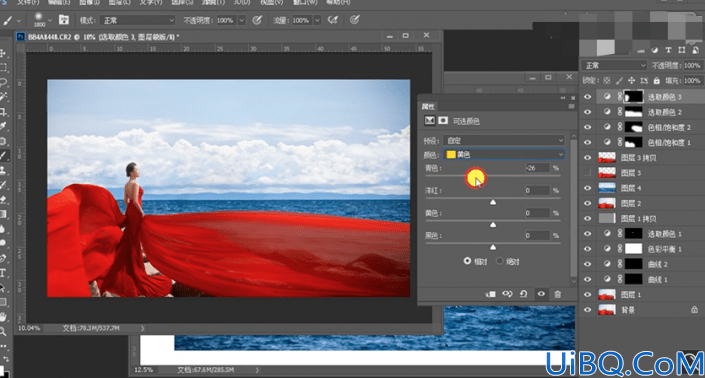The image size is (705, 378).
Task: Open the 图层 menu
Action: [x=120, y=2]
